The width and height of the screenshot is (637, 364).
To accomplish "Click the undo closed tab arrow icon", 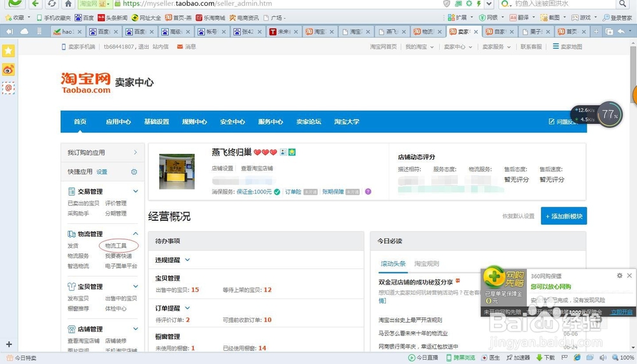I will [622, 31].
